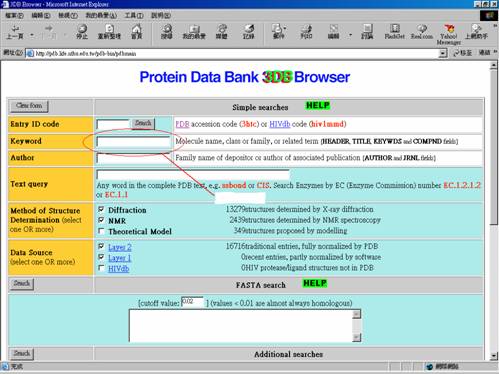Viewport: 499px width, 374px height.
Task: Click the Stop loading toolbar icon
Action: click(x=82, y=32)
